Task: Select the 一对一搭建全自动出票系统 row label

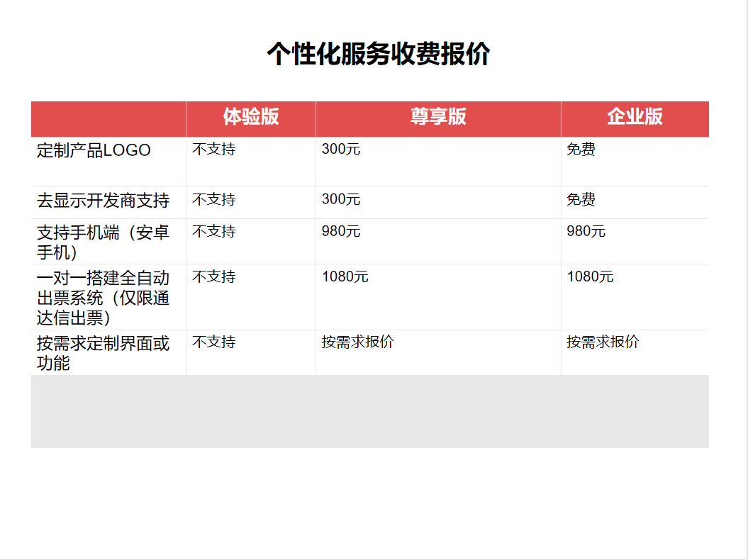Action: coord(103,298)
